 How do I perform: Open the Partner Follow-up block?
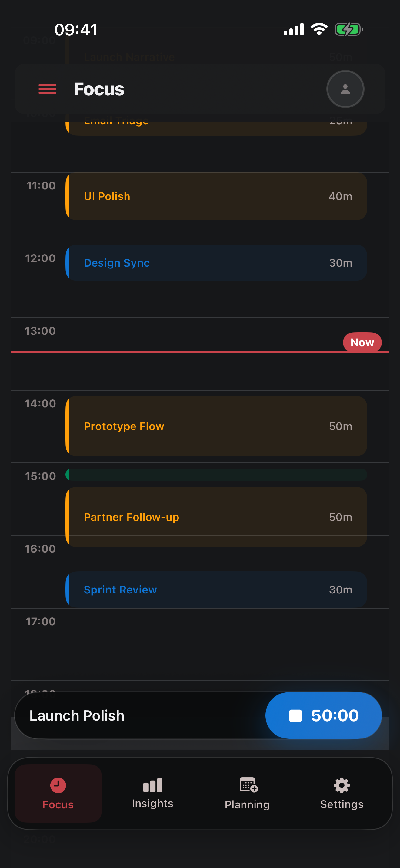click(x=216, y=517)
